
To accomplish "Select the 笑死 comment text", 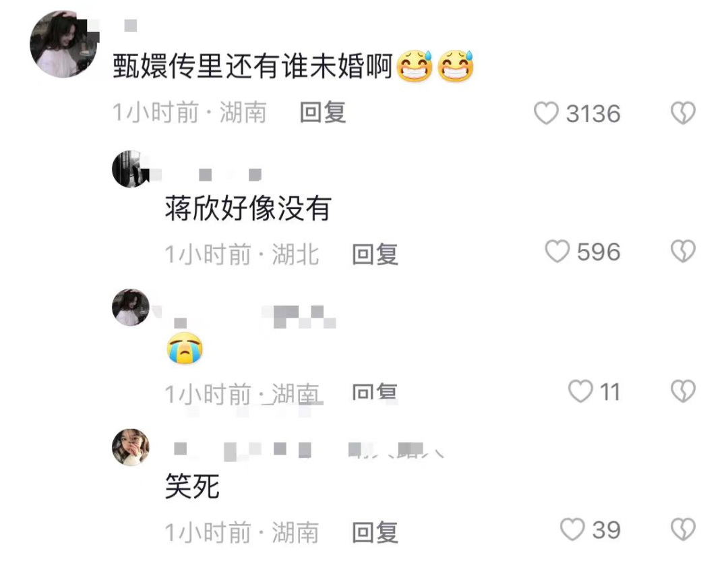I will (192, 486).
